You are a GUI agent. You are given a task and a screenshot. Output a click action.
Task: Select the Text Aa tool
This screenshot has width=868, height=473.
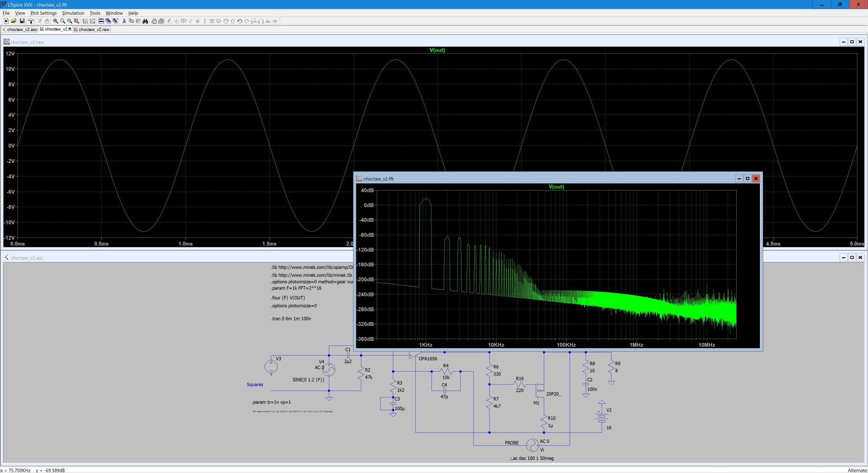(x=268, y=21)
